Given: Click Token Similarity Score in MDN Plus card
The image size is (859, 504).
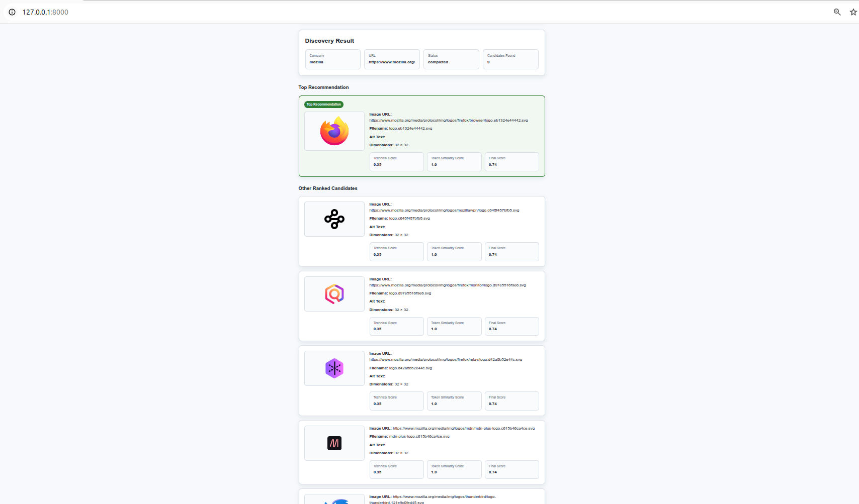Looking at the screenshot, I should pyautogui.click(x=454, y=470).
